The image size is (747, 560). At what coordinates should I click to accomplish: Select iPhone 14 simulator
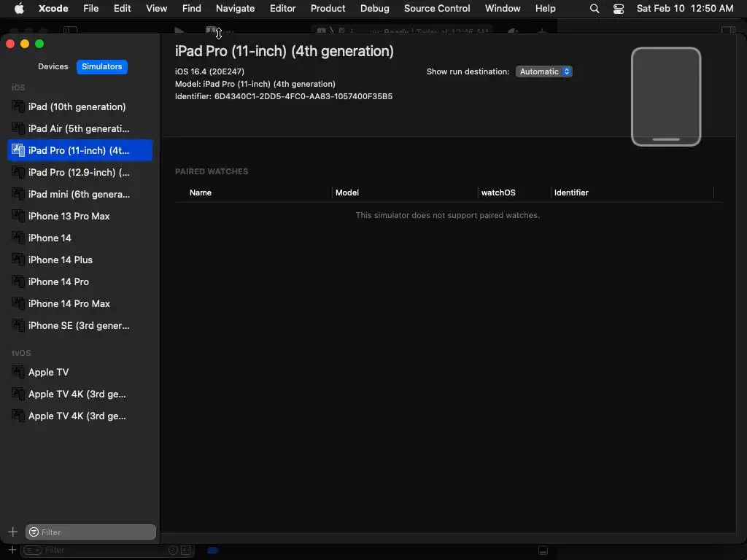(80, 238)
